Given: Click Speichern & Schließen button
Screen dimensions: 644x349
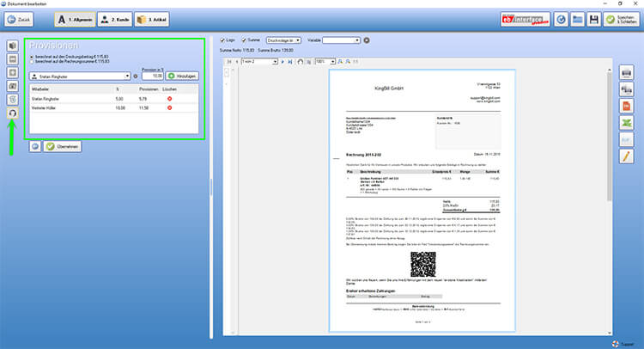Looking at the screenshot, I should (x=621, y=19).
